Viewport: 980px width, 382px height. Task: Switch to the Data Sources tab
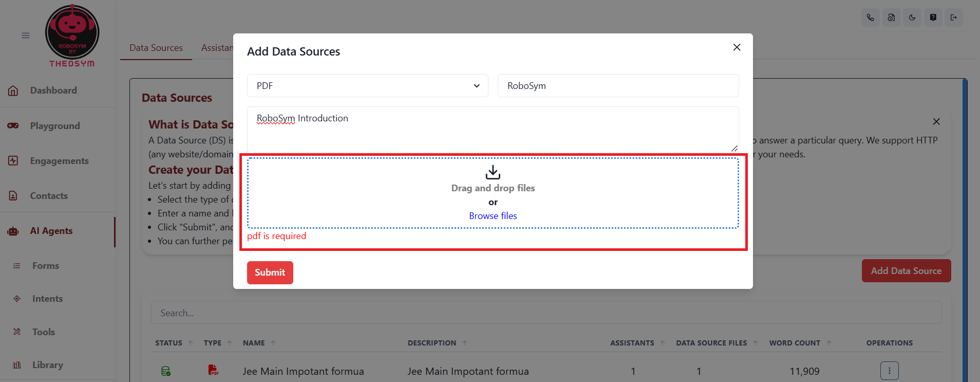[x=156, y=48]
